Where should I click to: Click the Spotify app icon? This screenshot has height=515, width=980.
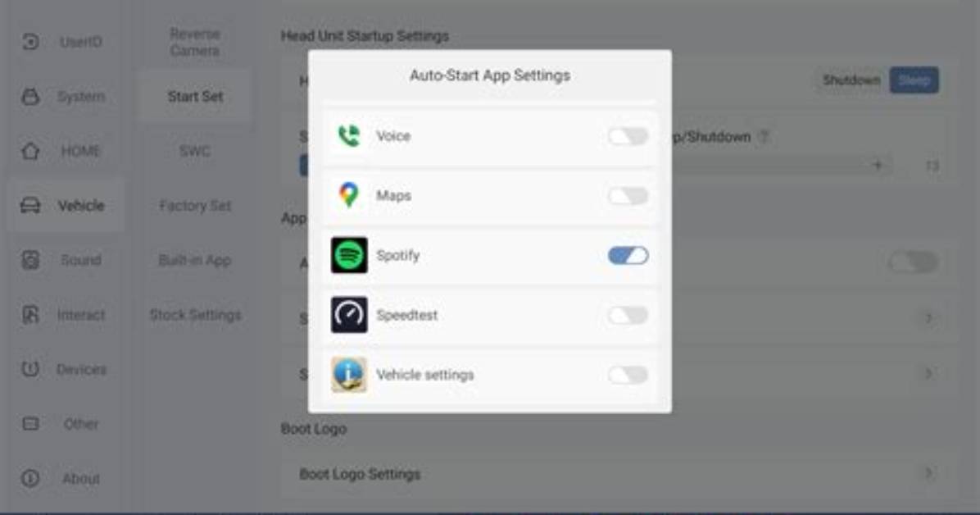[x=349, y=255]
